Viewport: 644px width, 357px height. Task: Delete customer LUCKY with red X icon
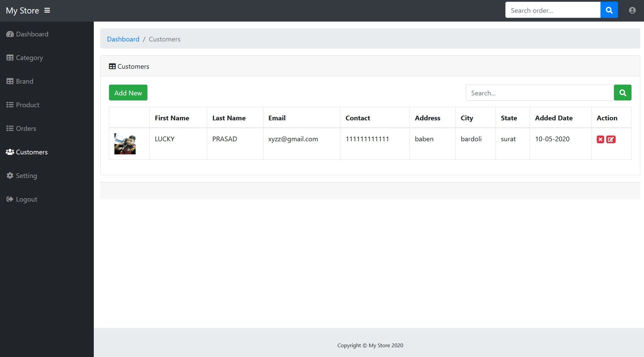(600, 140)
